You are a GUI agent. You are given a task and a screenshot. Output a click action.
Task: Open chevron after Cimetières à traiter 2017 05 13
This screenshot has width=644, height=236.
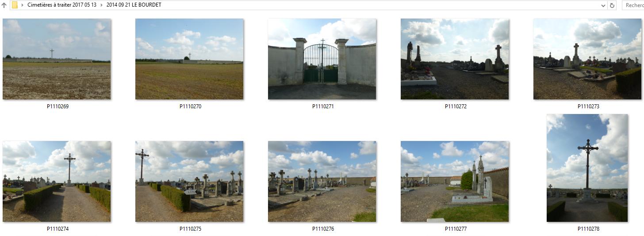coord(101,5)
